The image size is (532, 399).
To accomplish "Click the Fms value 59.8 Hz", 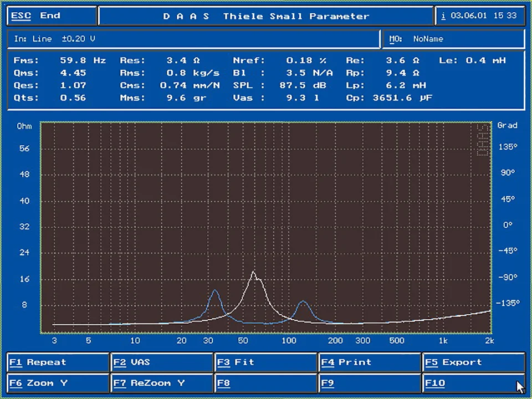I will [x=83, y=61].
